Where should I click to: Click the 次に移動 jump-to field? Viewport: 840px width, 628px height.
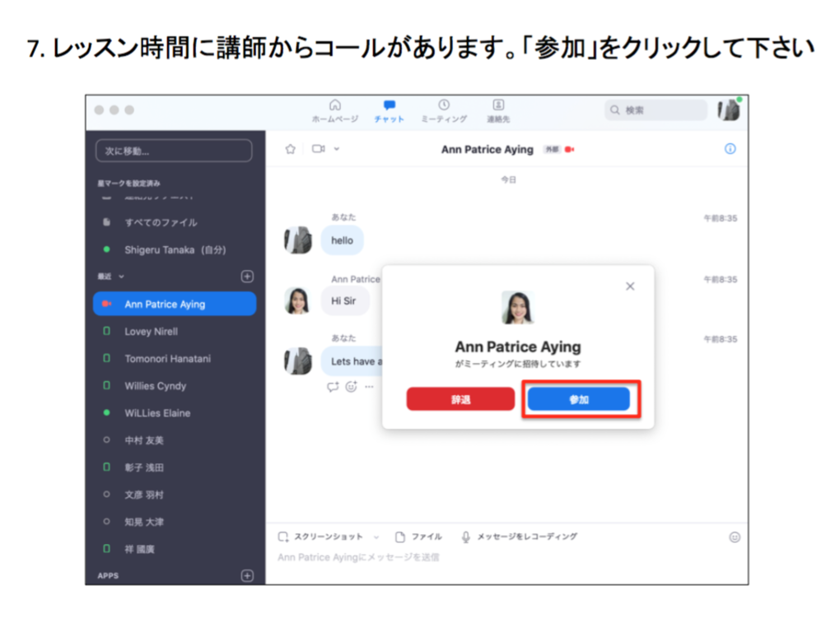click(174, 151)
